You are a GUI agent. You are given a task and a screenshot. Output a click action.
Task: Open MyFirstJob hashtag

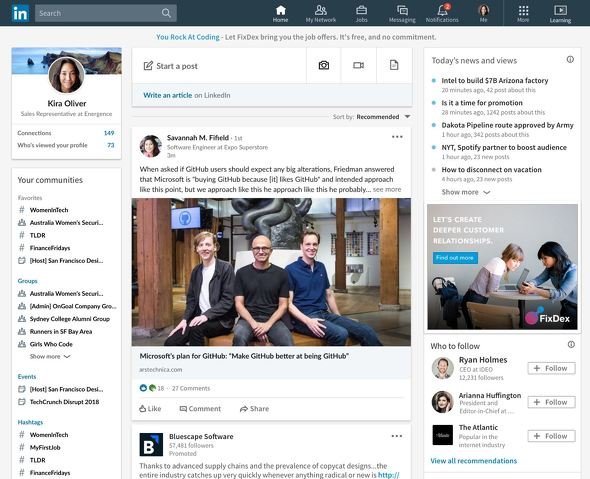(x=45, y=447)
